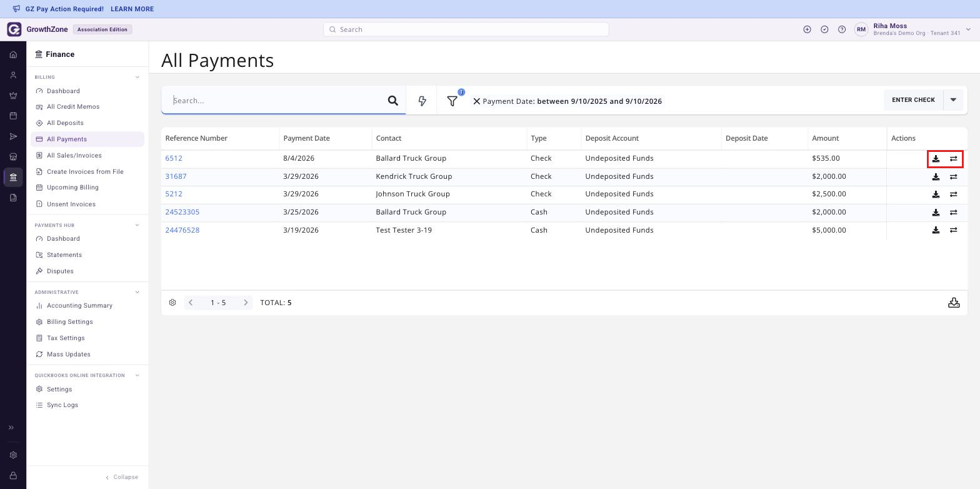
Task: Open All Credit Memos
Action: click(73, 107)
